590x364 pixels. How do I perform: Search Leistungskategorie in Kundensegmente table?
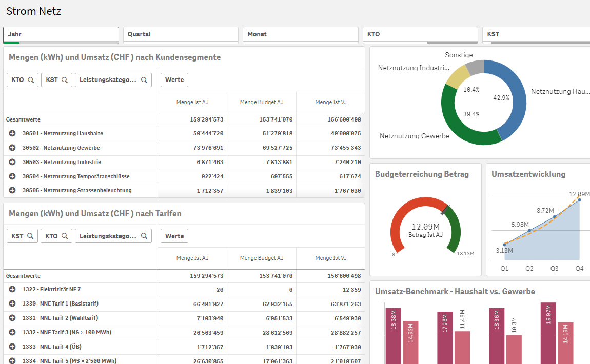coord(113,79)
